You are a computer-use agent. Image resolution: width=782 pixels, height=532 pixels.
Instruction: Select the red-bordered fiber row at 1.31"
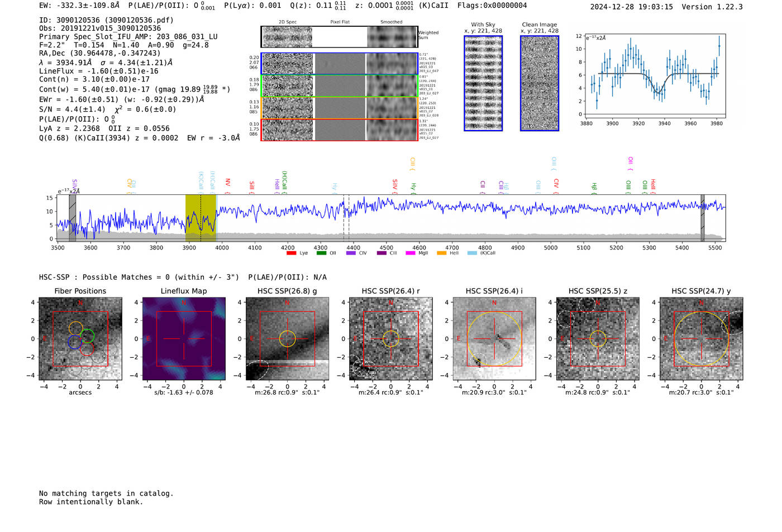pyautogui.click(x=339, y=130)
